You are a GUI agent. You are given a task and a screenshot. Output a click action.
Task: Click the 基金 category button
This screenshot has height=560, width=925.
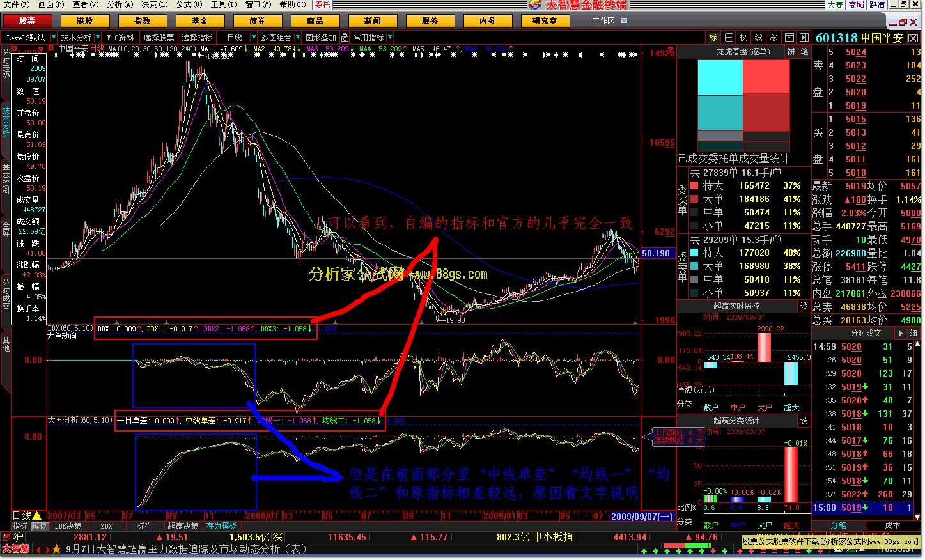pos(200,21)
